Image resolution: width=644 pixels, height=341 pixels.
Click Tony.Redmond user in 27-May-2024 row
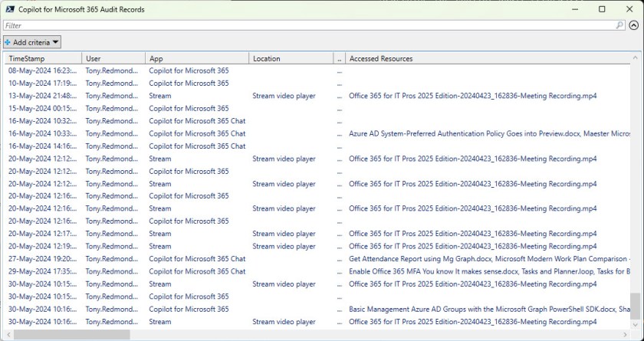(112, 259)
